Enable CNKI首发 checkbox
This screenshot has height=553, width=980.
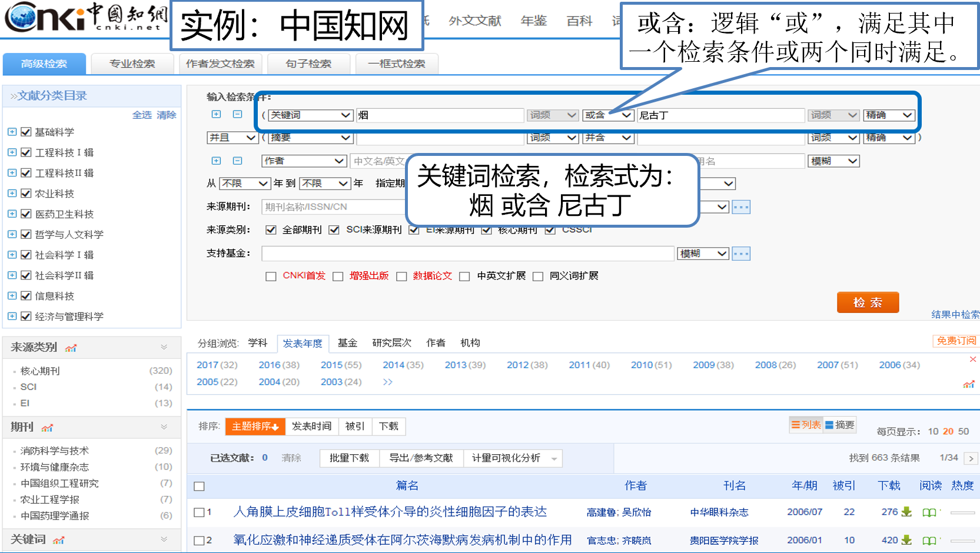[x=271, y=276]
